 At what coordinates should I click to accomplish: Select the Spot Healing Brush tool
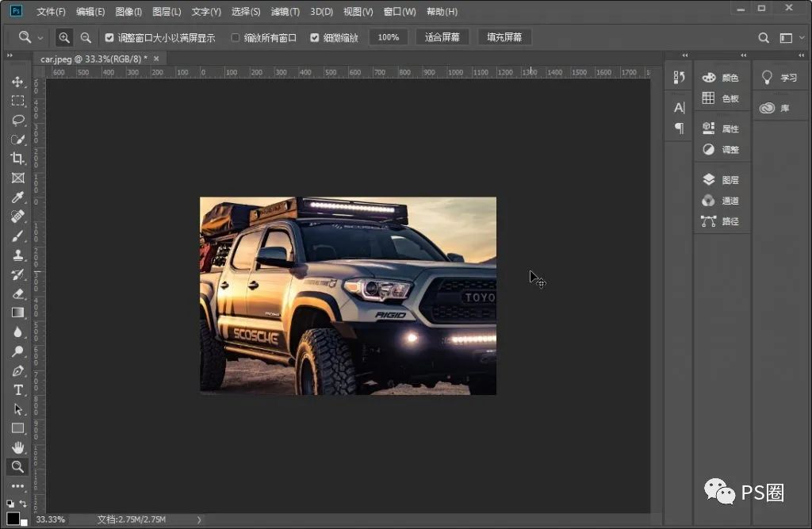coord(17,217)
